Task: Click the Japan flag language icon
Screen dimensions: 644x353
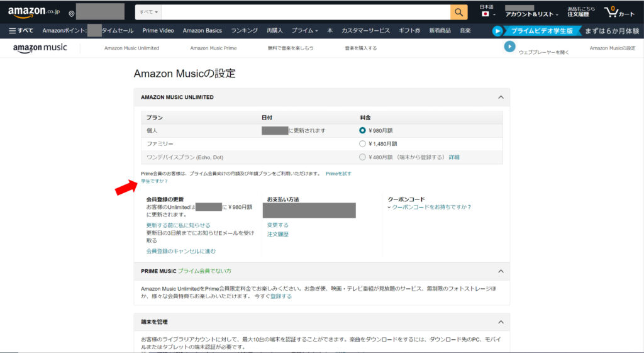Action: [485, 14]
